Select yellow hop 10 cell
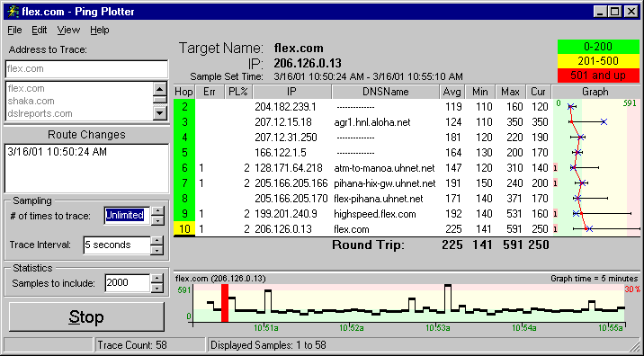Screen dimensions: 644x356 pos(184,228)
